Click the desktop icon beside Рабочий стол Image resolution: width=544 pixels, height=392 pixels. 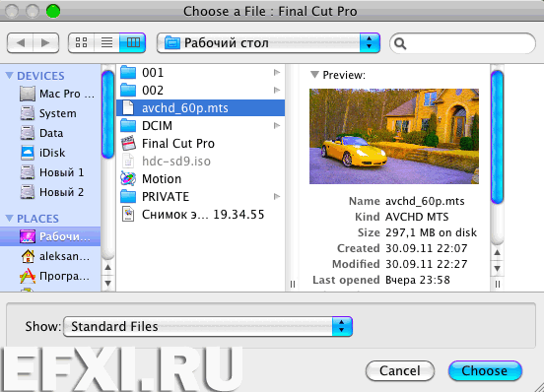(x=28, y=236)
